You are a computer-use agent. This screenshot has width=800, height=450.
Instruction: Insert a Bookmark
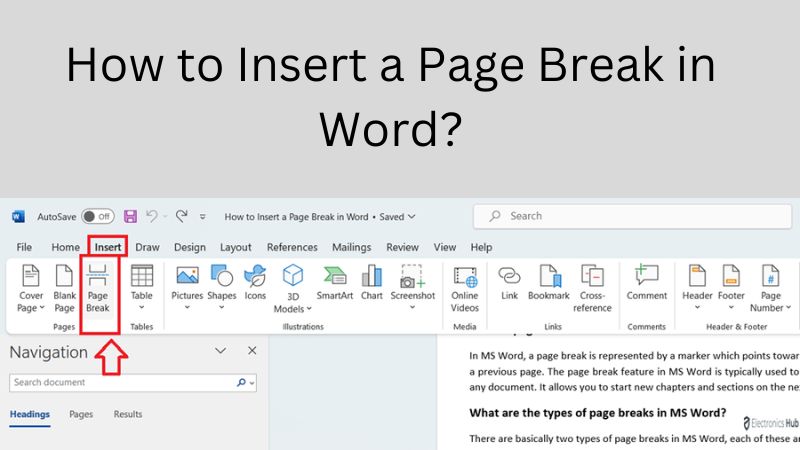[549, 282]
